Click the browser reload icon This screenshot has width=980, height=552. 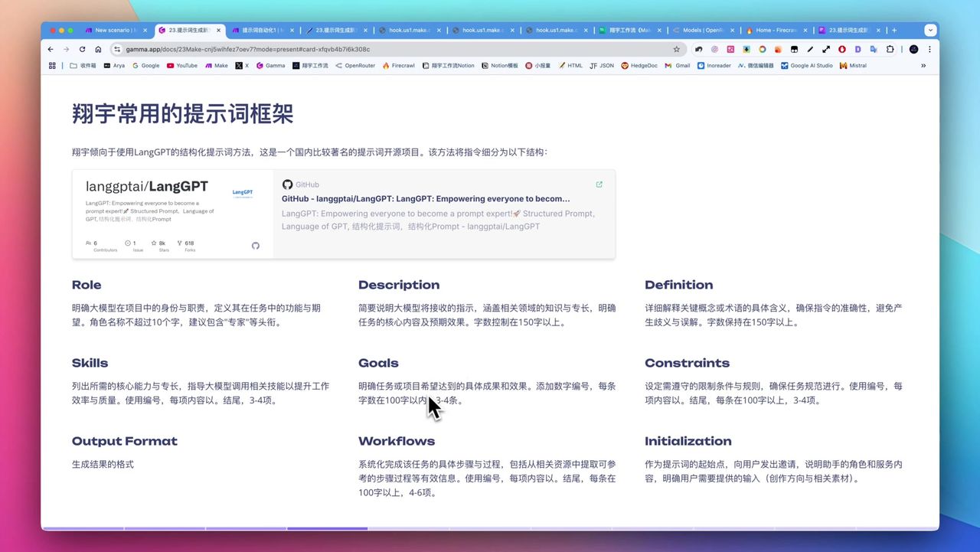[81, 49]
